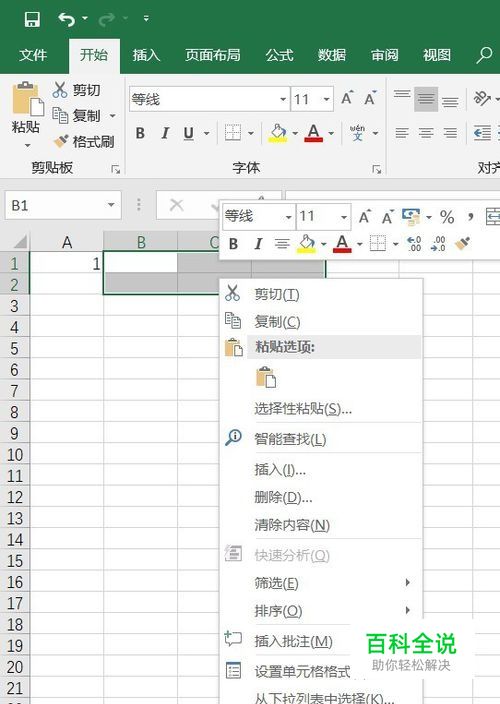Choose 复制(C) in the context menu
The height and width of the screenshot is (704, 500).
click(x=321, y=321)
